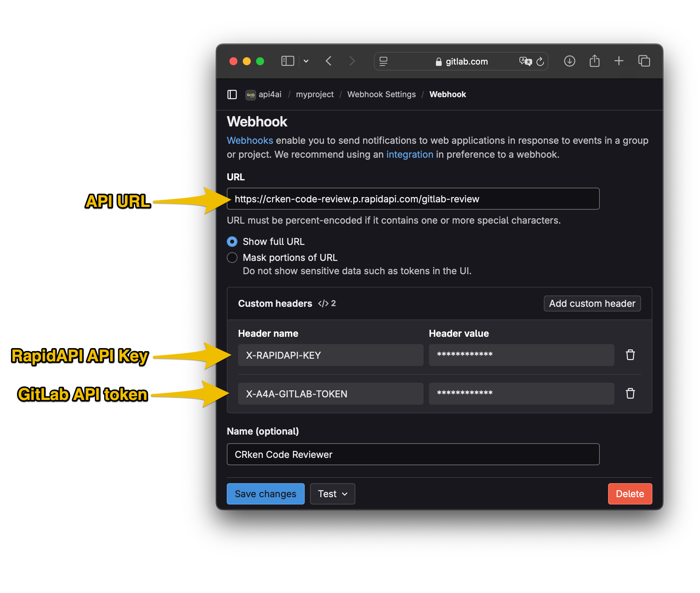Toggle Safari sidebar icon in toolbar
The image size is (700, 593).
(287, 61)
